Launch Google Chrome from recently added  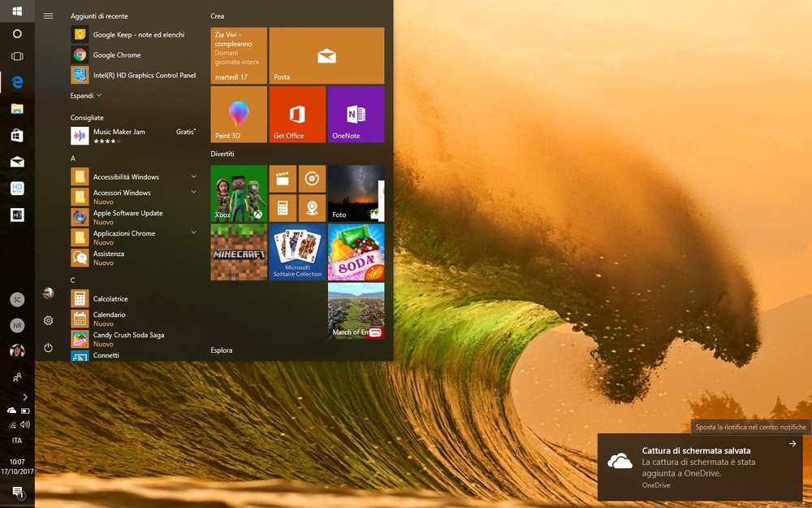(116, 55)
